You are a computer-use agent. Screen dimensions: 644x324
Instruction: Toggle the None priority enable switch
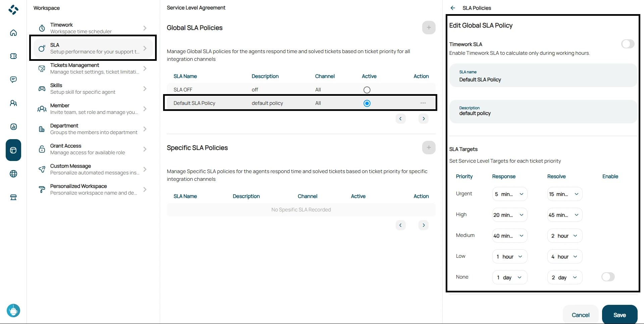[x=608, y=277]
